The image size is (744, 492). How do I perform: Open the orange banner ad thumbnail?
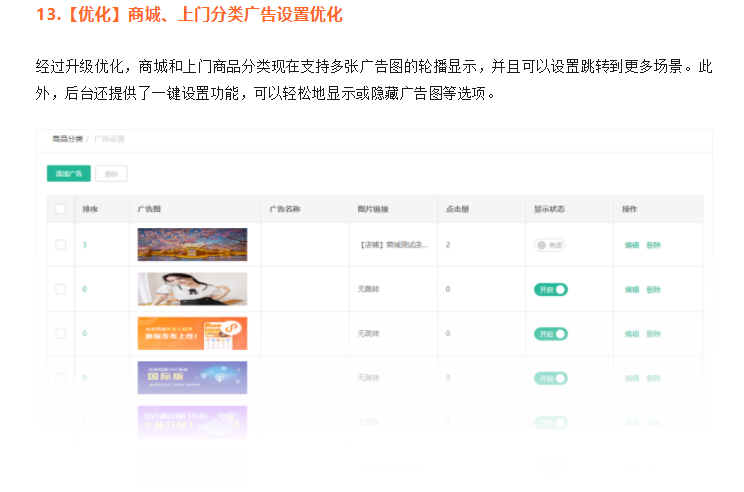[192, 333]
